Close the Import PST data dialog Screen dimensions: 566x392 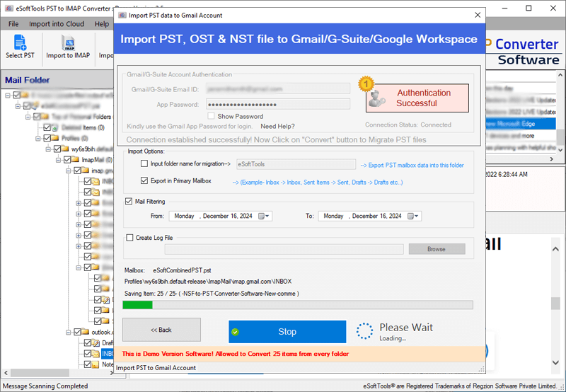coord(477,15)
